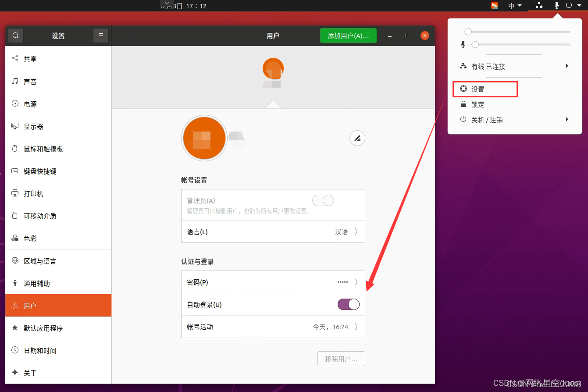Open the system menu dropdown arrow in top bar
Image resolution: width=588 pixels, height=392 pixels.
click(579, 6)
